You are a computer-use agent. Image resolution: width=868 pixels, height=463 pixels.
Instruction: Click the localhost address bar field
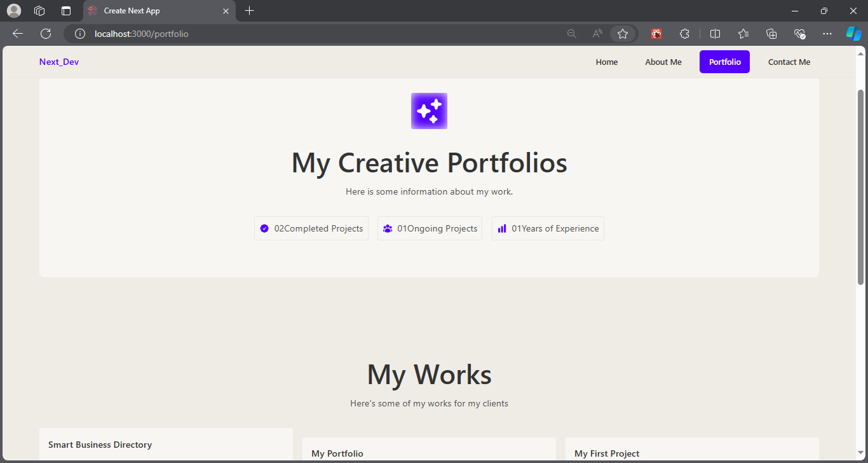318,34
